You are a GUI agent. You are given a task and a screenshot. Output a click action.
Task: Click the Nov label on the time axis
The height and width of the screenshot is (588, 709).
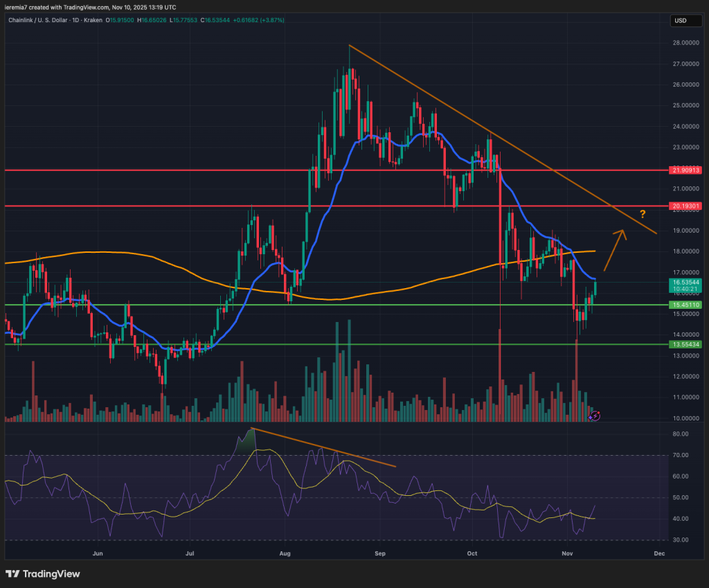coord(566,553)
